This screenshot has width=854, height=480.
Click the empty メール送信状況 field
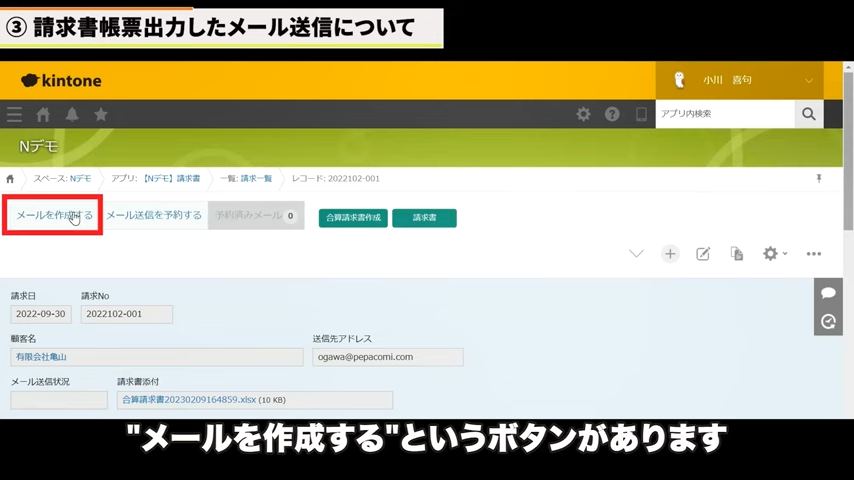coord(59,400)
